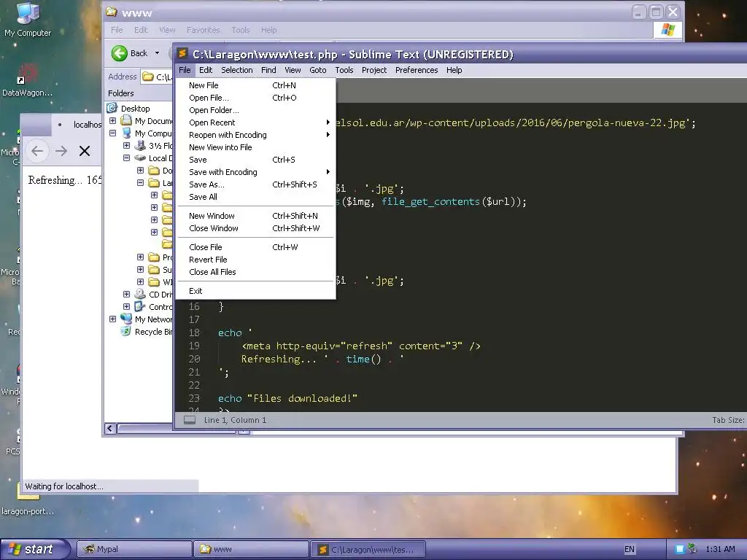Click the localhost browser tab

click(x=76, y=125)
